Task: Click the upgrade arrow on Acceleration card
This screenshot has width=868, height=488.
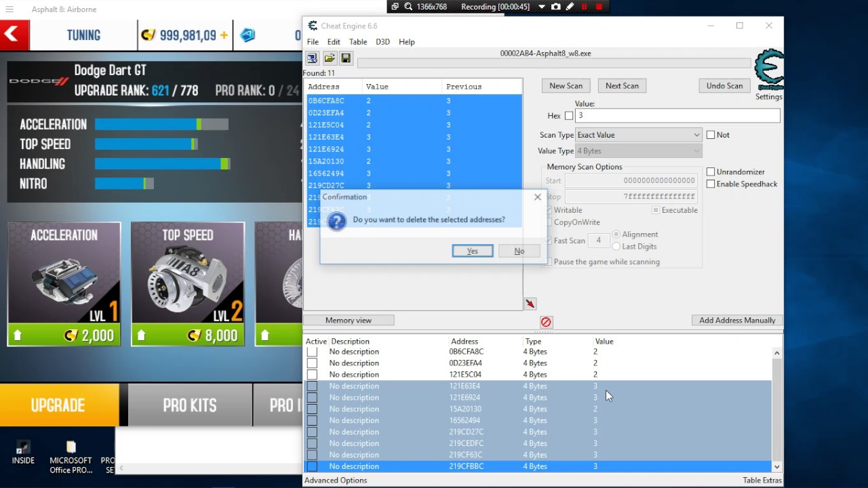Action: (x=18, y=335)
